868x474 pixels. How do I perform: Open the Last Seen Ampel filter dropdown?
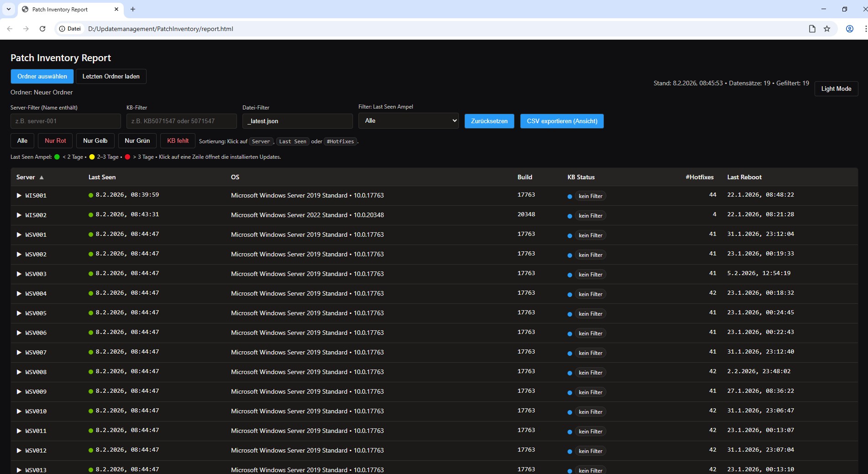coord(409,121)
